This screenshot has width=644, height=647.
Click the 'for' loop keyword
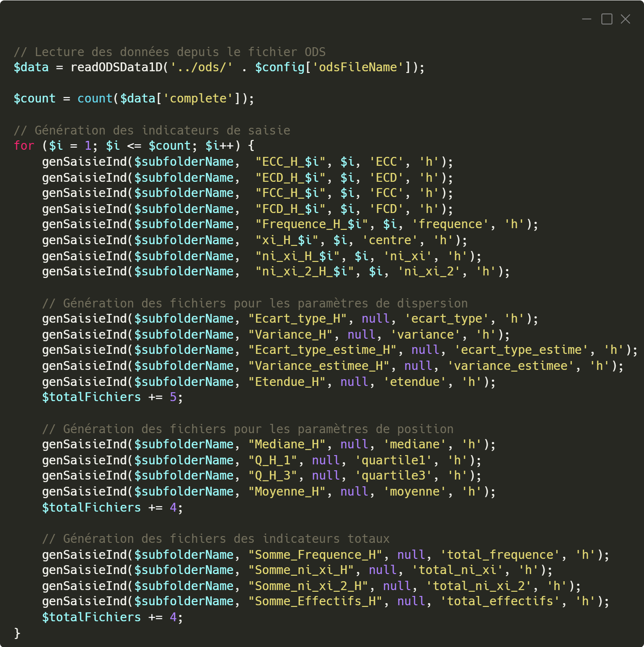pos(24,146)
